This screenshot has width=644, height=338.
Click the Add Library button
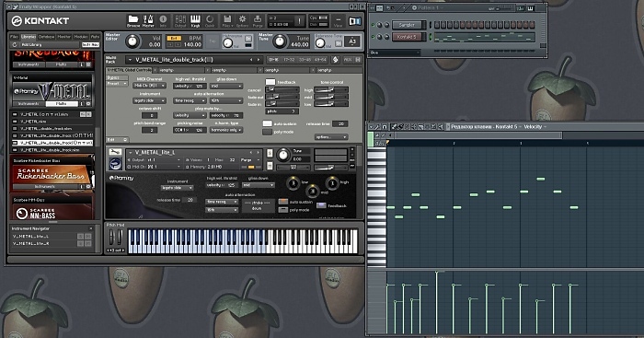[31, 44]
